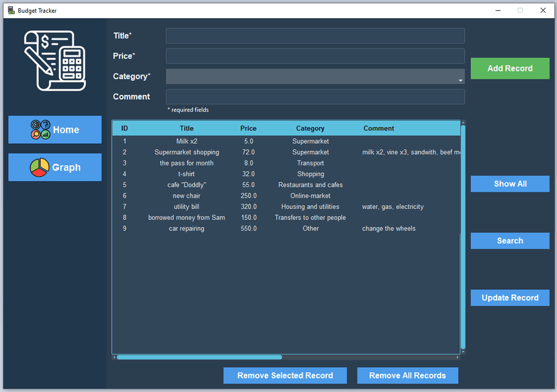Click the pie chart icon on Graph
This screenshot has height=392, width=557.
click(x=40, y=167)
